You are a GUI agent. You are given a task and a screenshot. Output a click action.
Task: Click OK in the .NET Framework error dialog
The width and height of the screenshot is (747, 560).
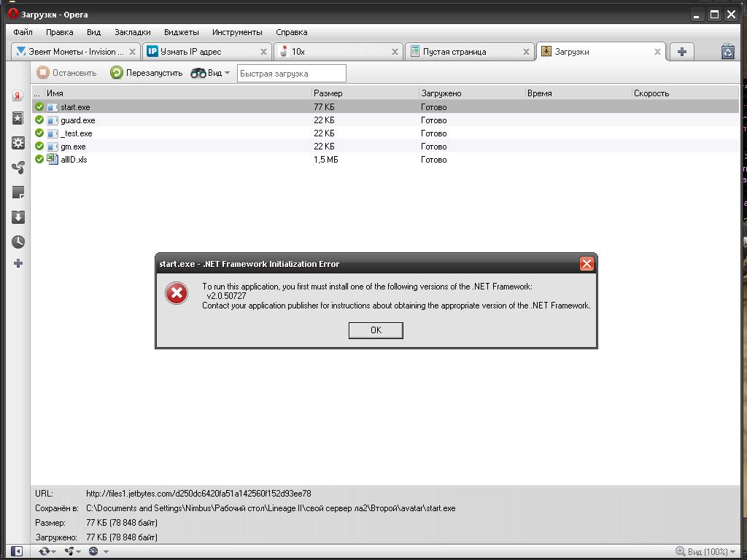[x=376, y=330]
